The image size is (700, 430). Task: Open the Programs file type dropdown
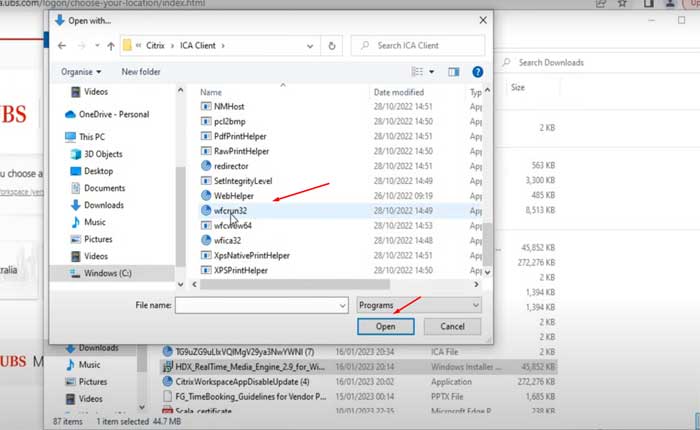(x=419, y=305)
